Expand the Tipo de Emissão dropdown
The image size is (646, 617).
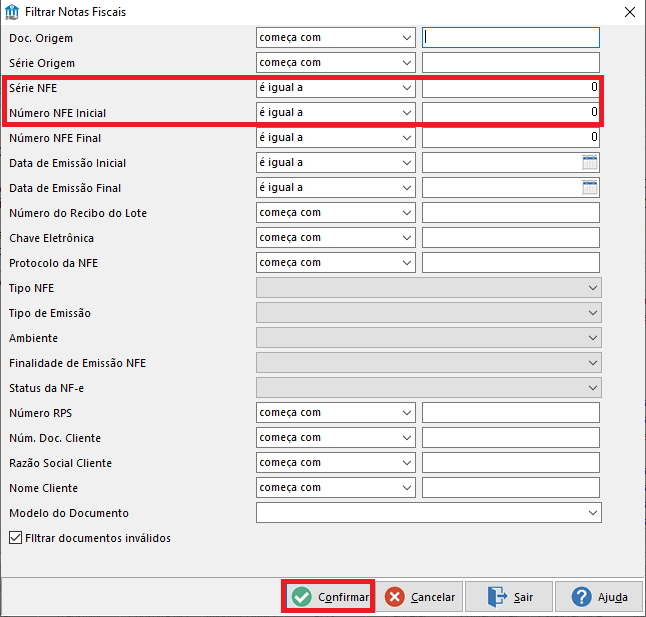(x=428, y=313)
